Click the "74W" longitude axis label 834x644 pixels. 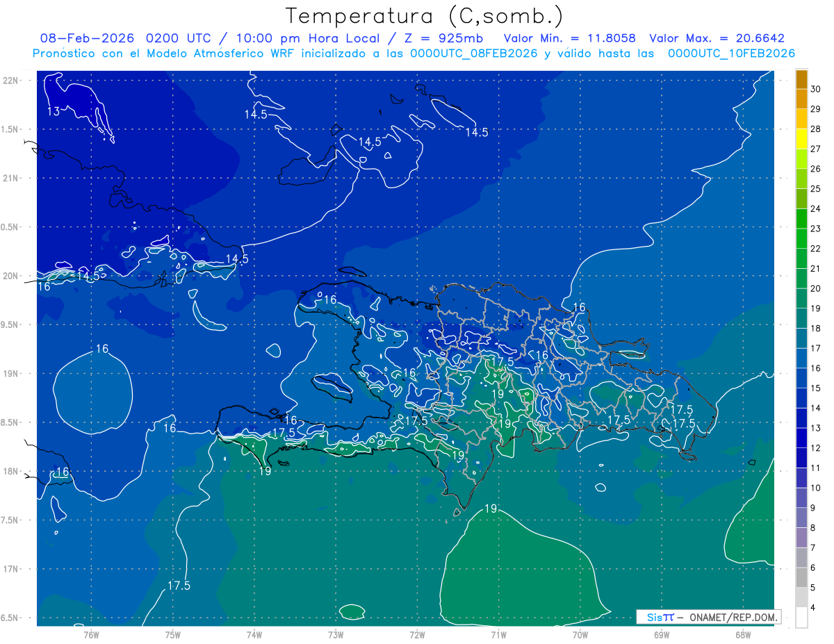click(254, 634)
